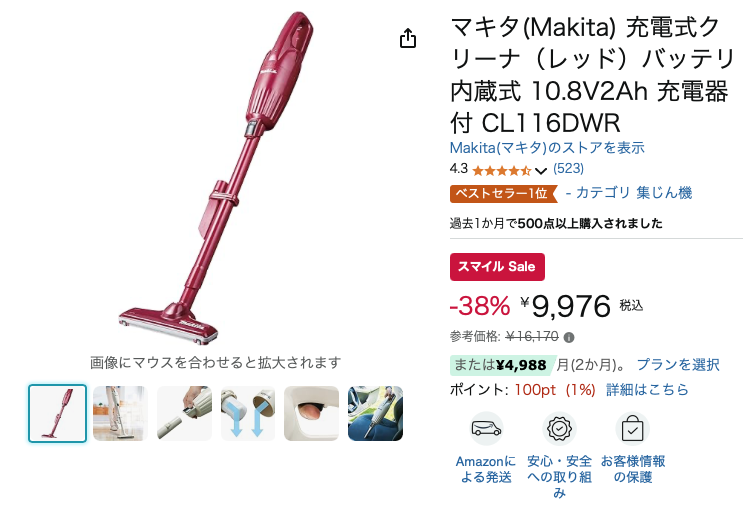Click the Amazon delivery truck icon
Viewport: 752px width, 510px height.
(486, 428)
